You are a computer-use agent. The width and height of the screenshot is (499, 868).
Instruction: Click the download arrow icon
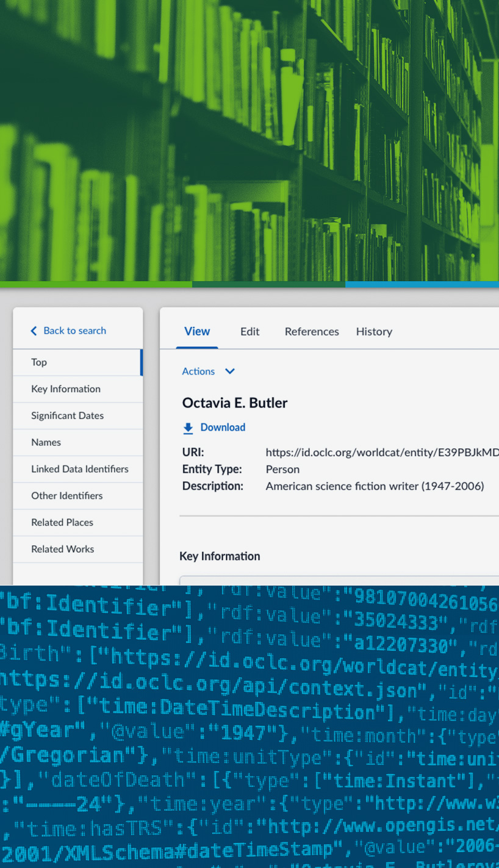[x=188, y=428]
